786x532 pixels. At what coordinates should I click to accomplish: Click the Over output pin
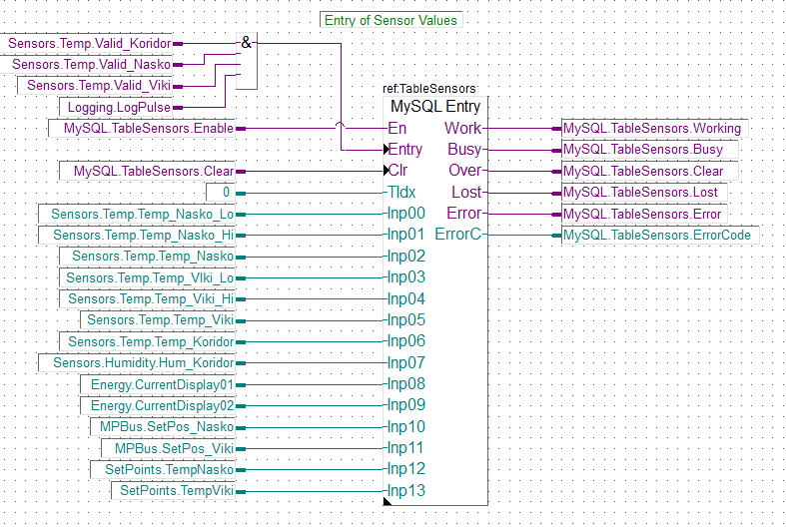(x=465, y=171)
